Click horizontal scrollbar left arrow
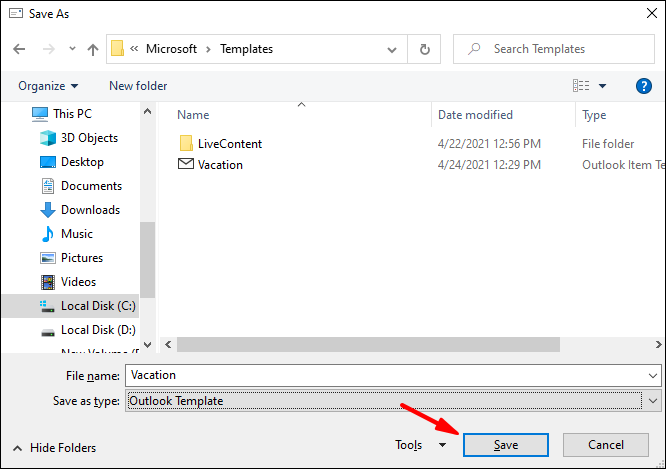 168,345
